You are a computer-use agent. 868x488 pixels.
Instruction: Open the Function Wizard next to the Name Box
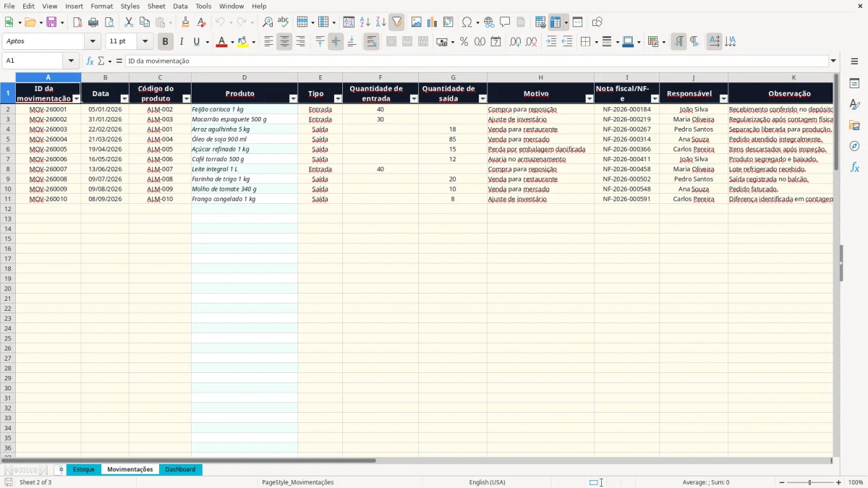pyautogui.click(x=90, y=61)
